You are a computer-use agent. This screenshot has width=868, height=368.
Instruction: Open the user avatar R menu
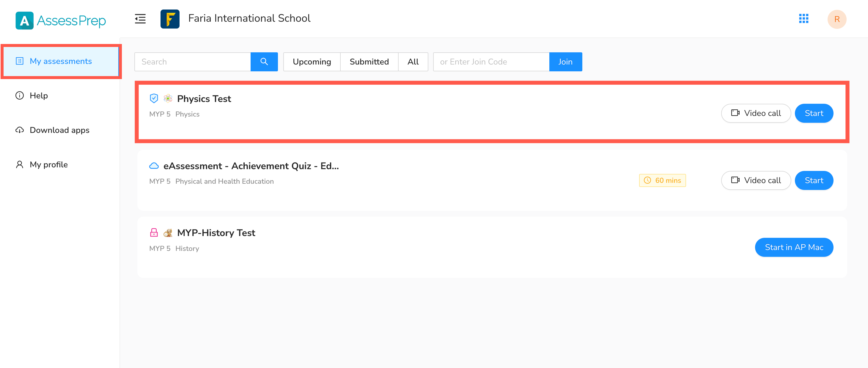click(837, 19)
